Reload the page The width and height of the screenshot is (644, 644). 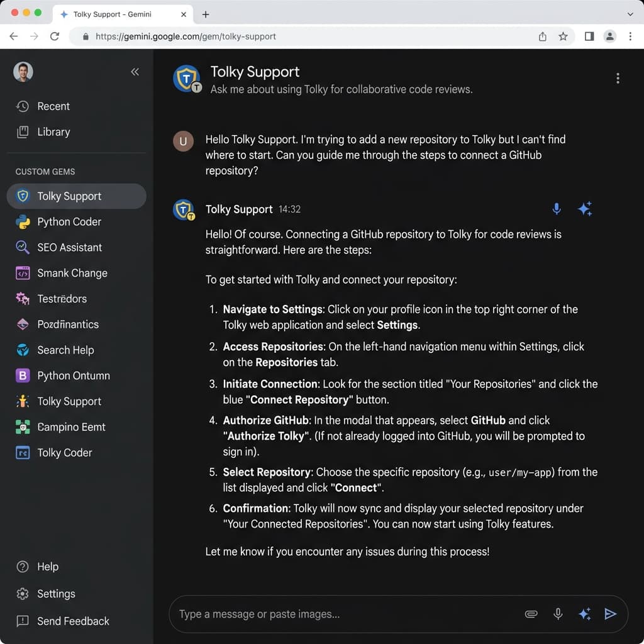coord(55,36)
